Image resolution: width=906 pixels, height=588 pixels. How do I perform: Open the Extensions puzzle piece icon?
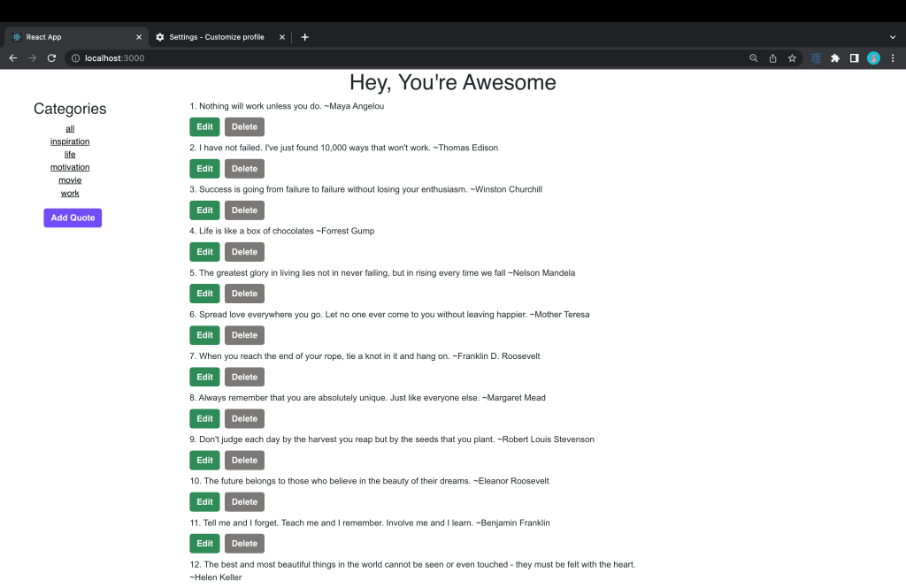[x=834, y=58]
